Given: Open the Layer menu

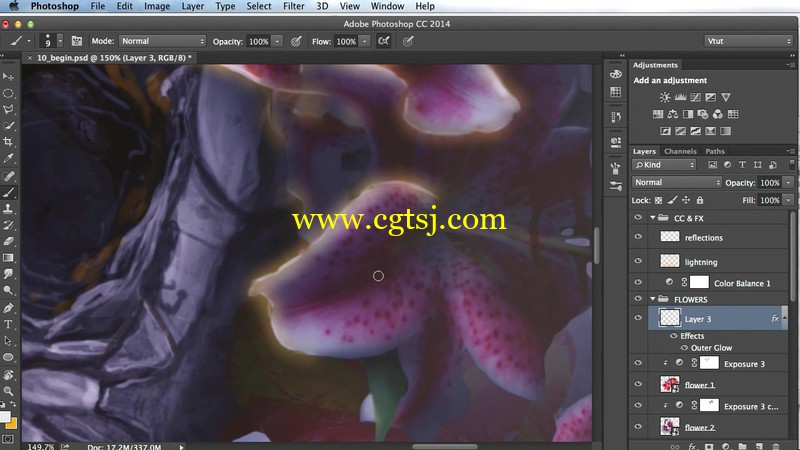Looking at the screenshot, I should click(x=193, y=6).
